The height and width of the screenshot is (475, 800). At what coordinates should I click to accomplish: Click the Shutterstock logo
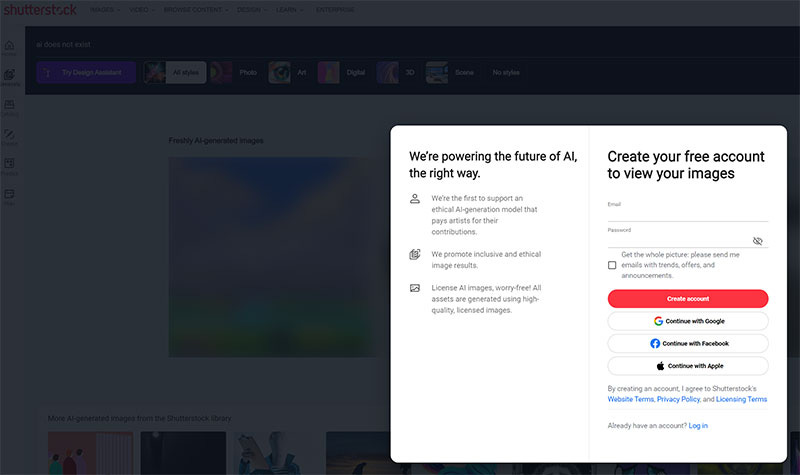(x=40, y=9)
